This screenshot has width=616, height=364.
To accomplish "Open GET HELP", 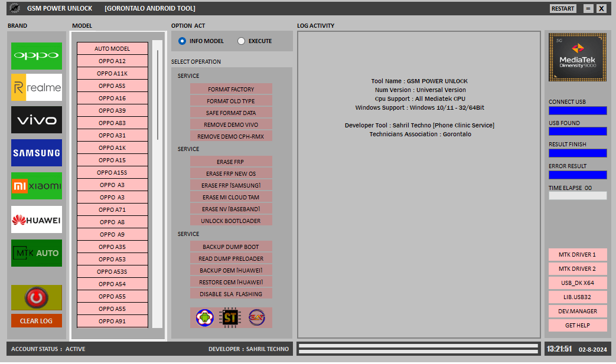I will pos(577,325).
